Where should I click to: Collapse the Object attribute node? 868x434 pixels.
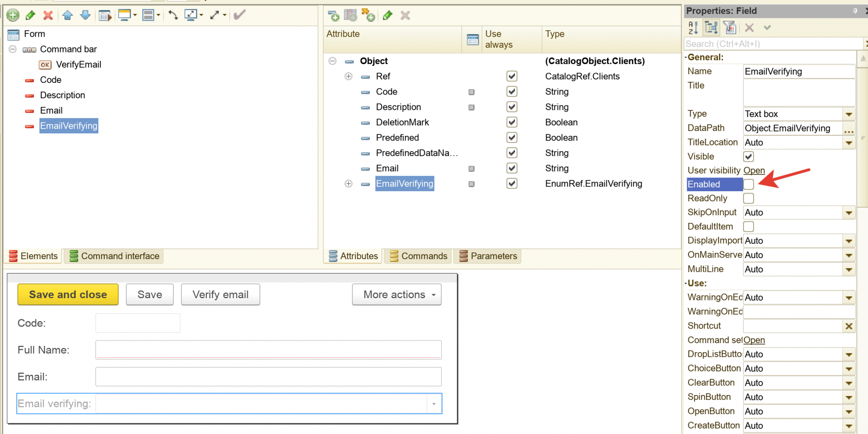tap(332, 61)
